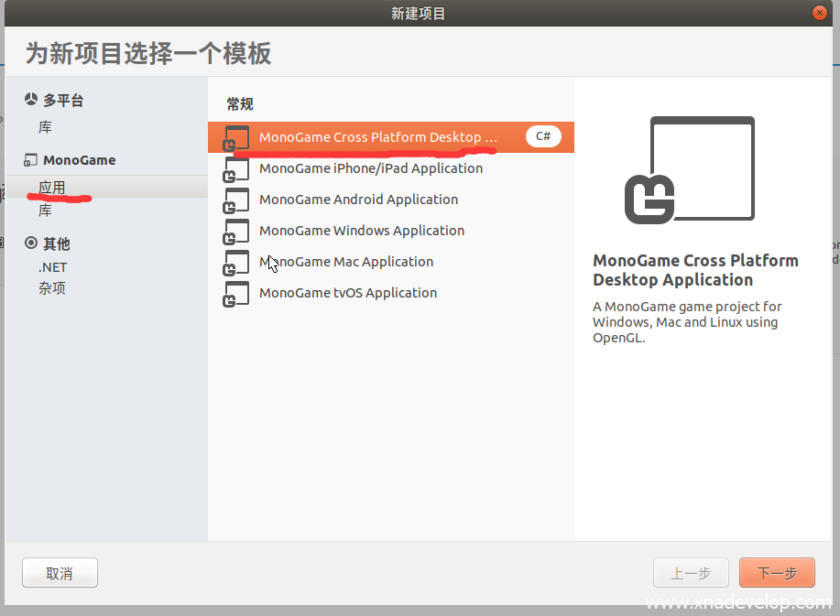Click the 多平台 category icon
Viewport: 840px width, 616px height.
click(x=31, y=101)
